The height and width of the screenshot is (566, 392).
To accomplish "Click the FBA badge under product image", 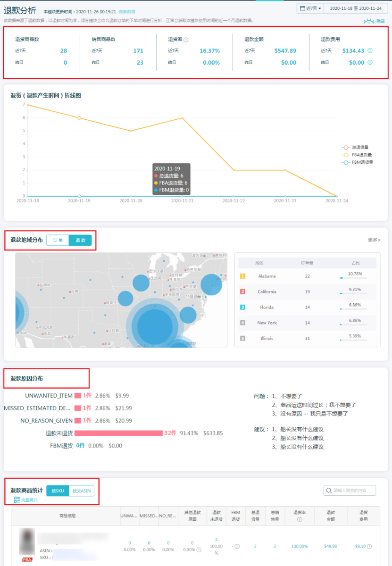I will click(x=27, y=560).
